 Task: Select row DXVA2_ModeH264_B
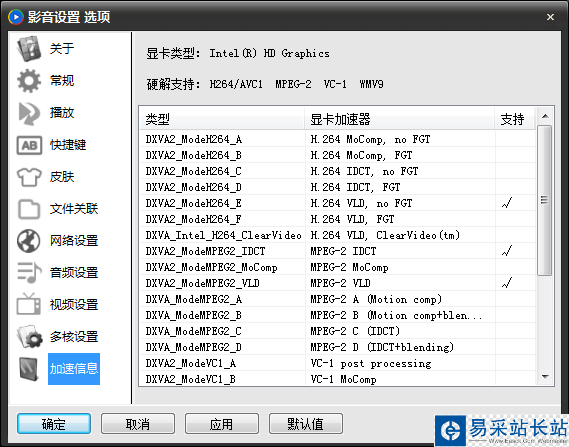[x=337, y=155]
